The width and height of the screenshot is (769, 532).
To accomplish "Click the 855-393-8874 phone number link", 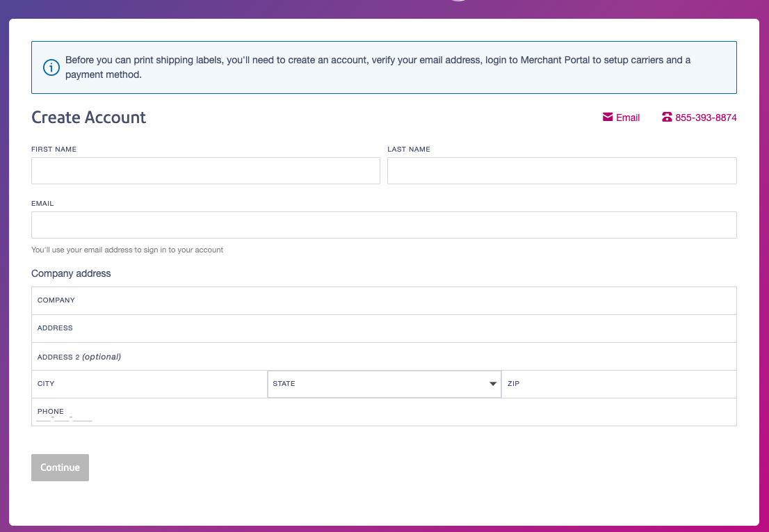I will click(x=706, y=118).
